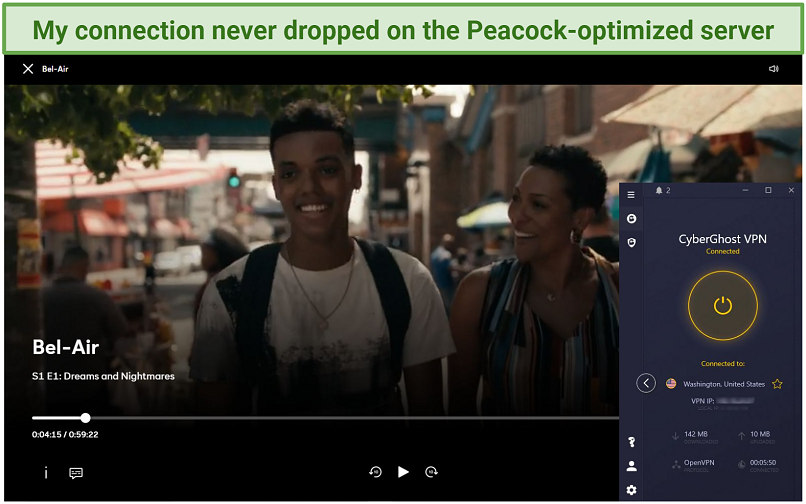Show episode info in Peacock player

pyautogui.click(x=46, y=473)
